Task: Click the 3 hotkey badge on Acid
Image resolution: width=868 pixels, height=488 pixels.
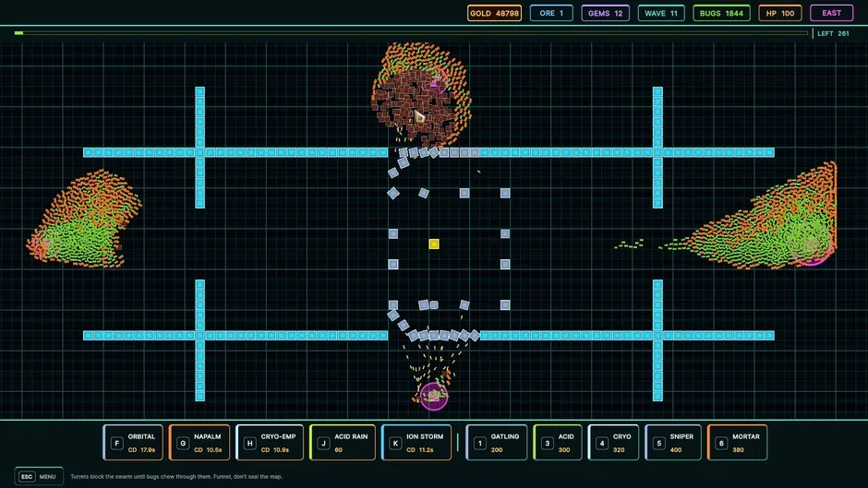Action: coord(547,443)
